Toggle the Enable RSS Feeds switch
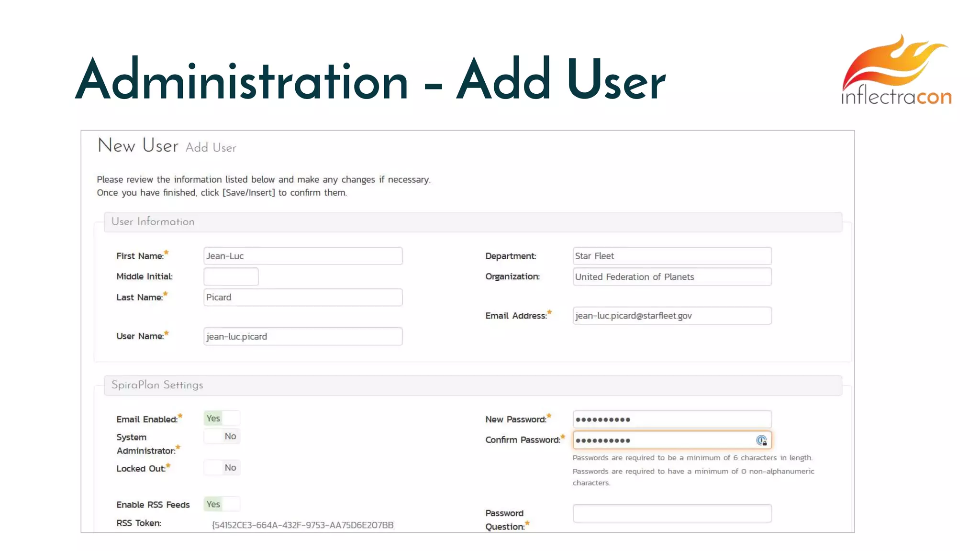 coord(222,504)
